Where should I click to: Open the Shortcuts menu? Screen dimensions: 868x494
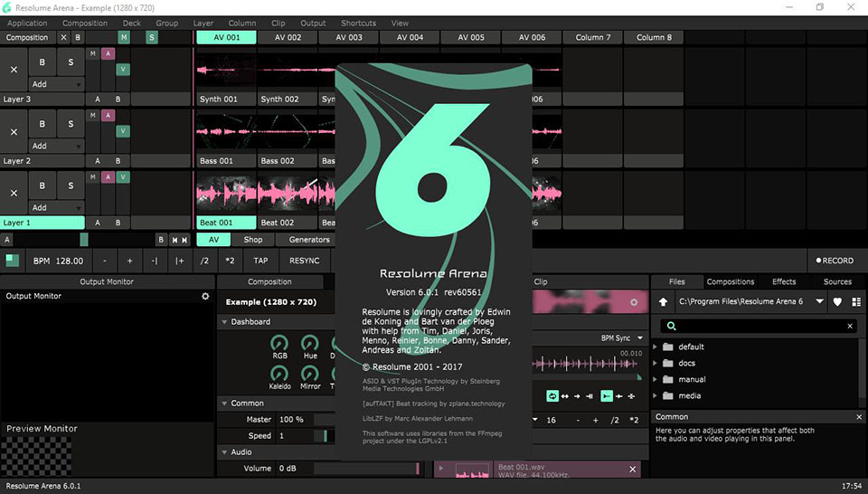coord(358,24)
